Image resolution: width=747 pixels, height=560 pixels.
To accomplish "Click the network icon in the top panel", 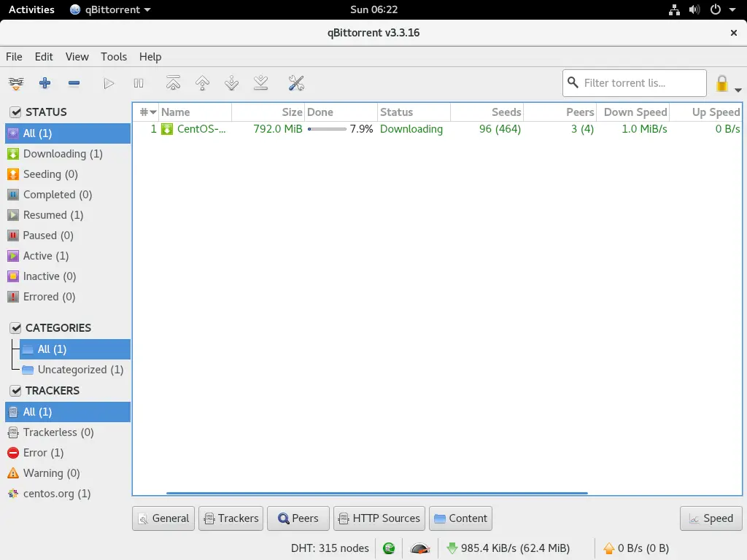I will [674, 9].
